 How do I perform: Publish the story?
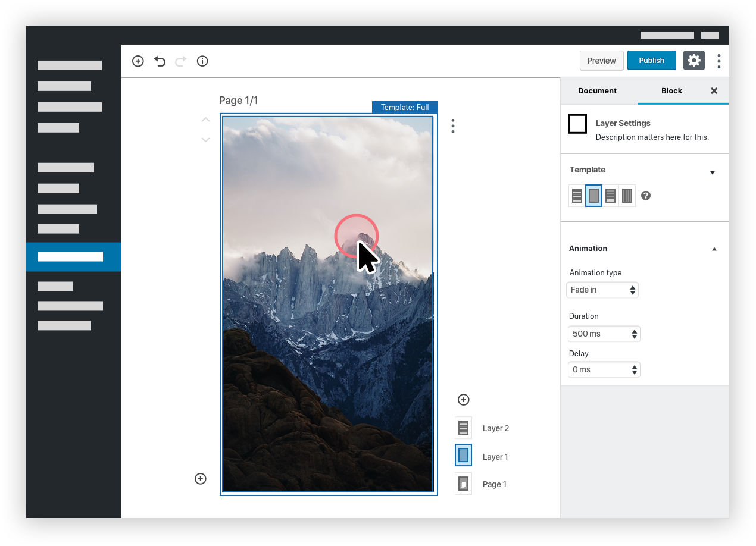click(651, 60)
